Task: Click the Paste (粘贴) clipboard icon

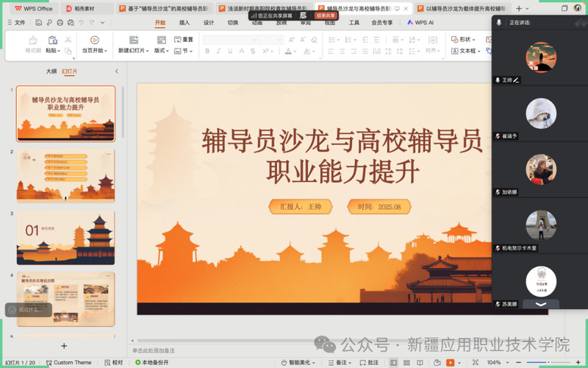Action: coord(53,40)
